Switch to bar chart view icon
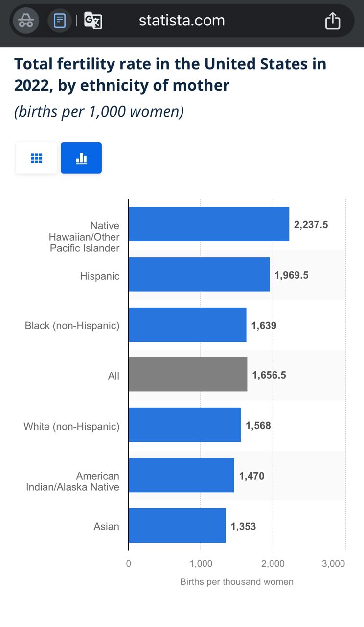The height and width of the screenshot is (627, 364). click(x=81, y=158)
